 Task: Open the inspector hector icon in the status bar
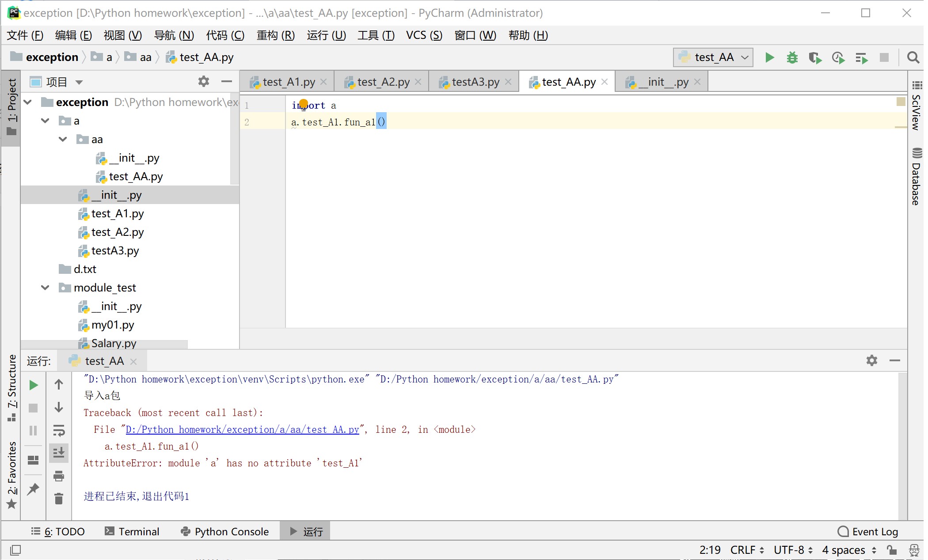tap(914, 550)
